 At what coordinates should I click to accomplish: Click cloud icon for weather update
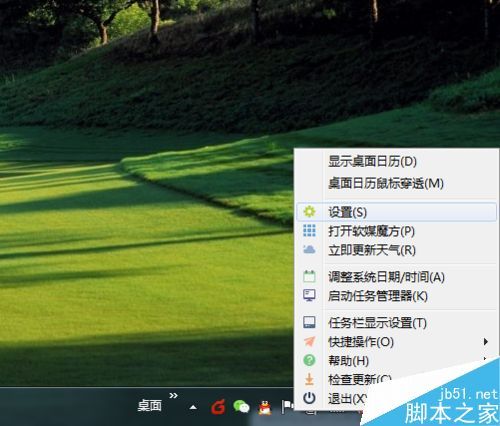[x=309, y=249]
